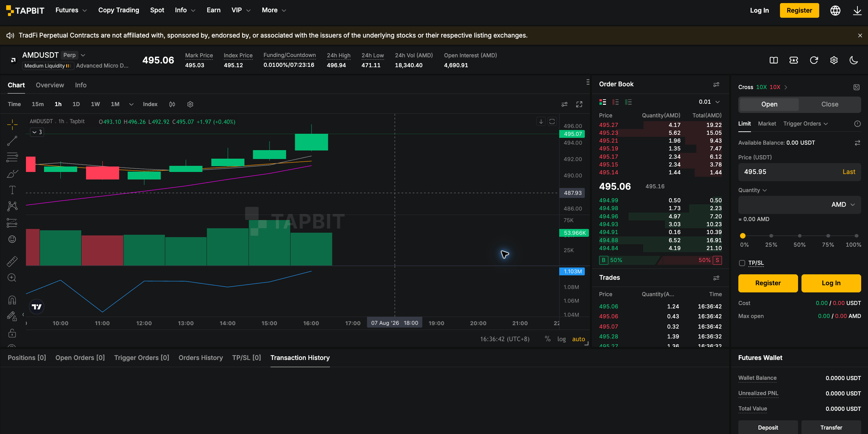Open the Open Orders [0] tab

[80, 358]
